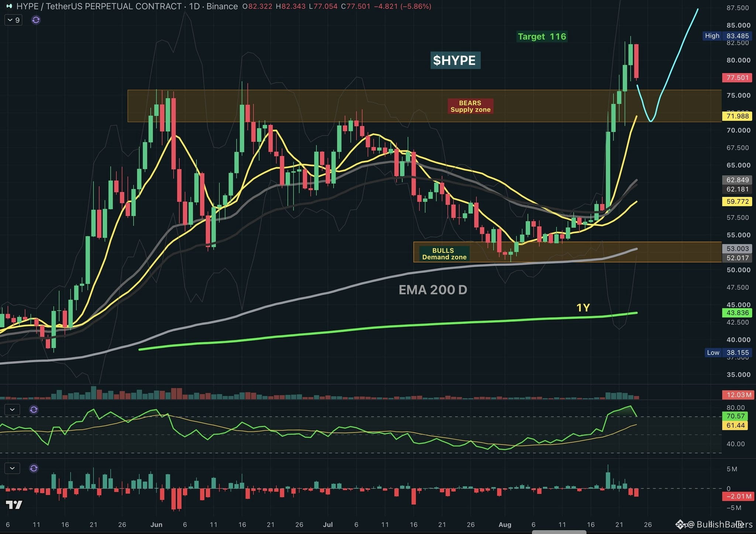Click the gray 62.849 price label
Viewport: 756px width, 534px height.
pyautogui.click(x=738, y=180)
